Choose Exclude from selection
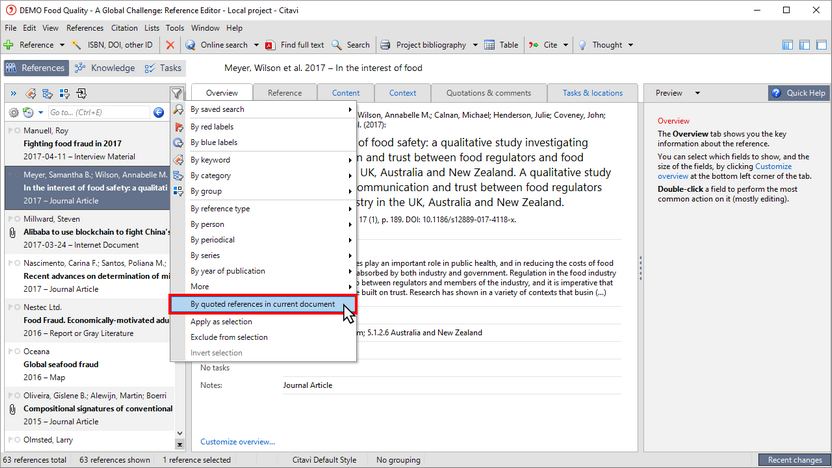The image size is (832, 468). pyautogui.click(x=229, y=337)
